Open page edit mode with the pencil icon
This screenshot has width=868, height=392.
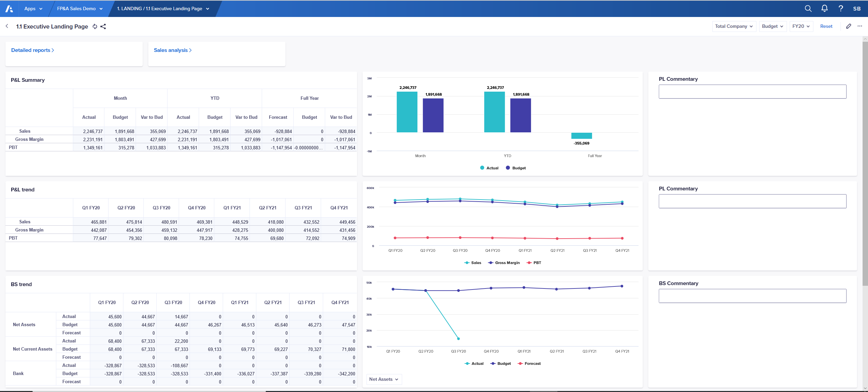[x=849, y=26]
